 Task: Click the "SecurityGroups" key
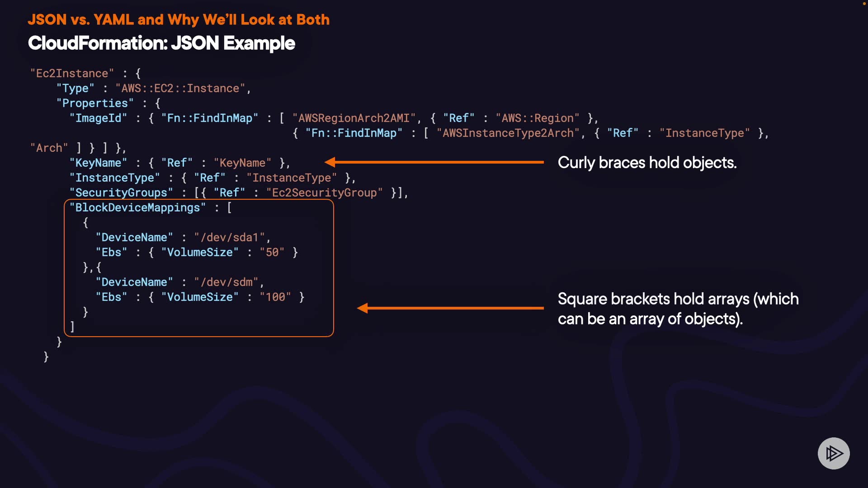pos(121,192)
